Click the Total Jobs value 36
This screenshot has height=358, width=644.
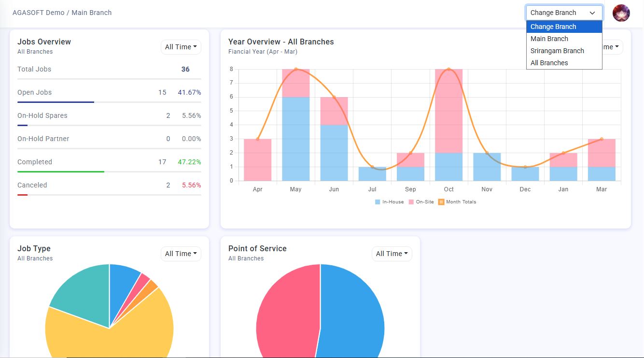(x=185, y=69)
